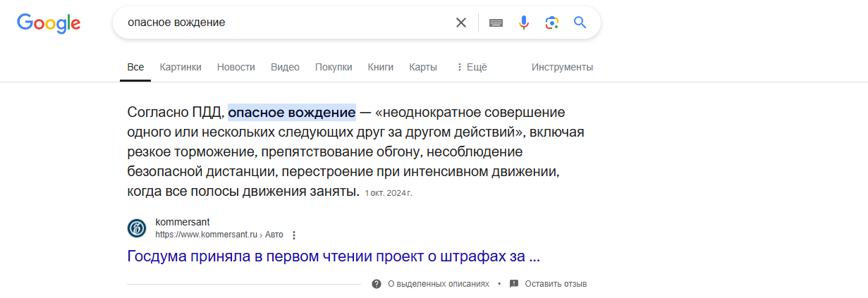
Task: Click the question mark featured snippets icon
Action: 377,284
